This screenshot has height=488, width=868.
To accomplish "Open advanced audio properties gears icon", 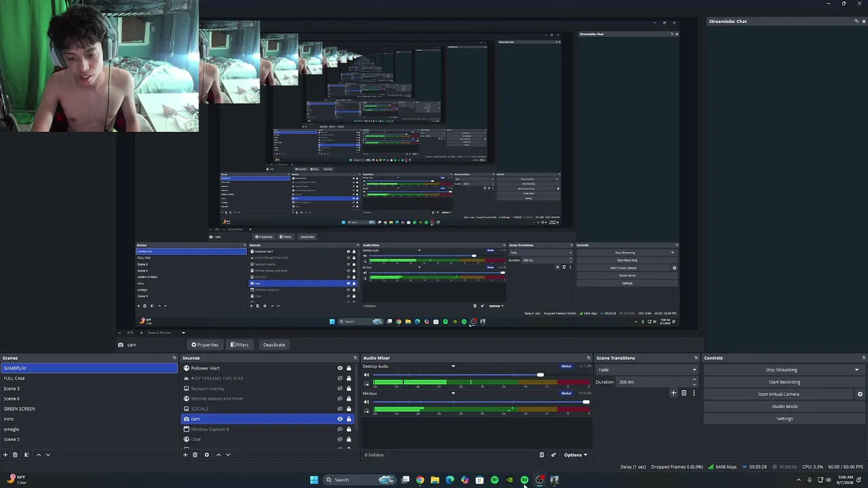I will coord(553,455).
